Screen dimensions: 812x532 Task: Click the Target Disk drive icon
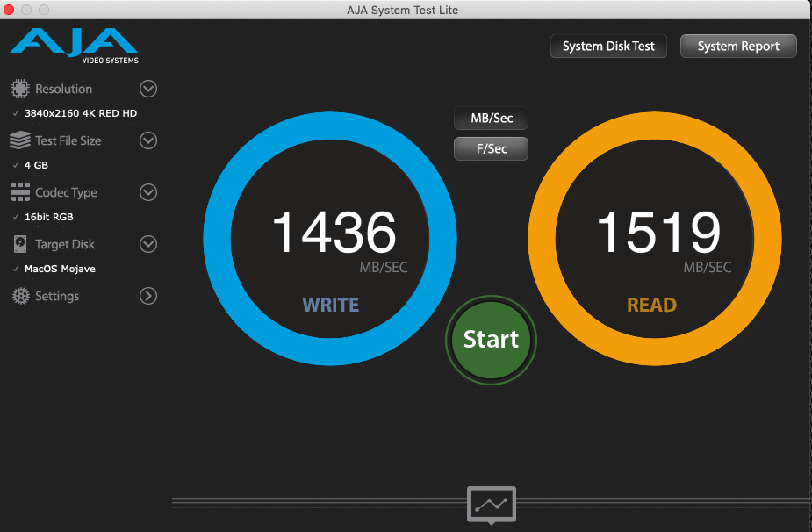[x=20, y=244]
